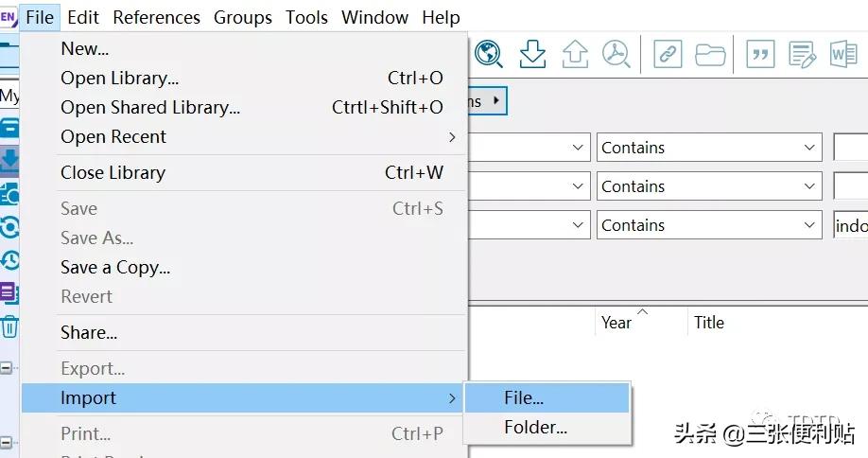The image size is (868, 458).
Task: Expand the Open Recent submenu
Action: click(x=255, y=136)
